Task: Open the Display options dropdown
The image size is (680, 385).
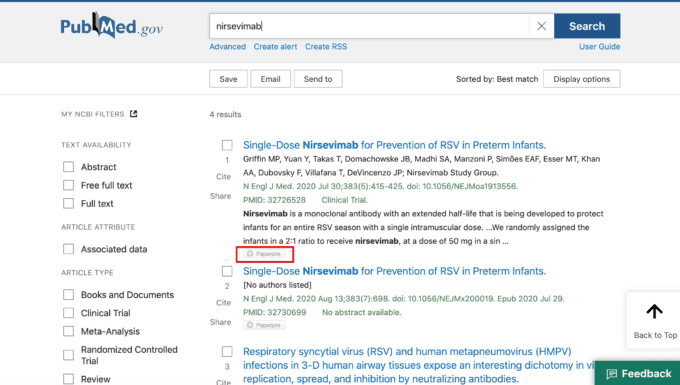Action: point(582,79)
